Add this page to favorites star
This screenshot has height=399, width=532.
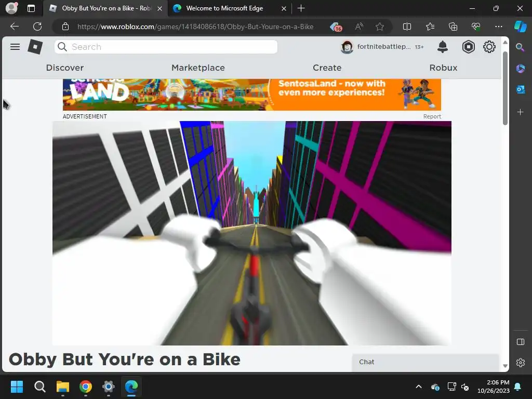pos(380,26)
